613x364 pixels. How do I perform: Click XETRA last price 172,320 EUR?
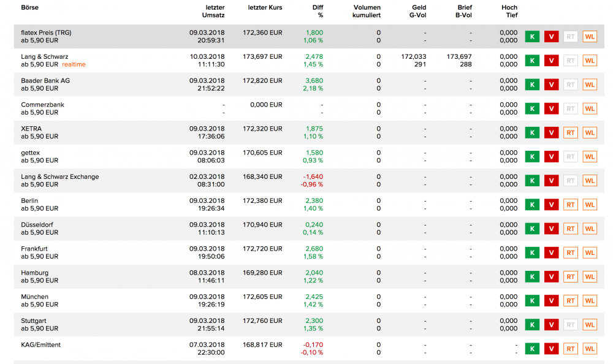tap(262, 129)
